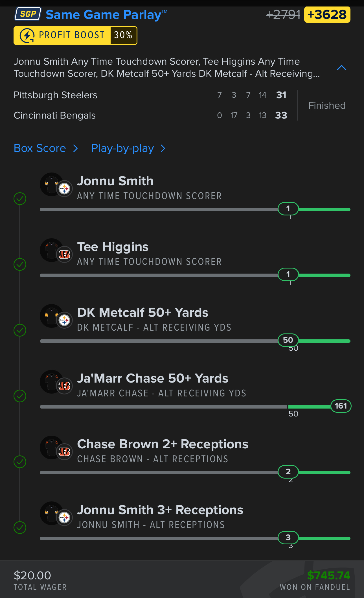The width and height of the screenshot is (364, 598).
Task: Tap Tee Higgins' Bengals jersey icon
Action: pyautogui.click(x=52, y=250)
